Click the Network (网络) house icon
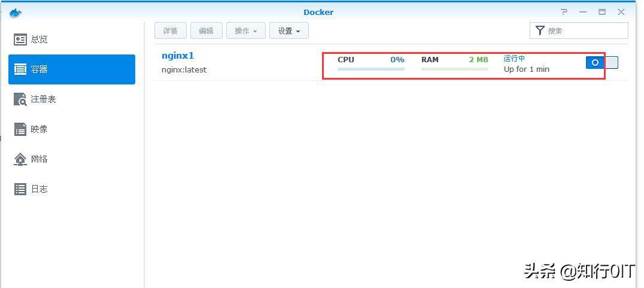This screenshot has width=644, height=288. pyautogui.click(x=20, y=159)
